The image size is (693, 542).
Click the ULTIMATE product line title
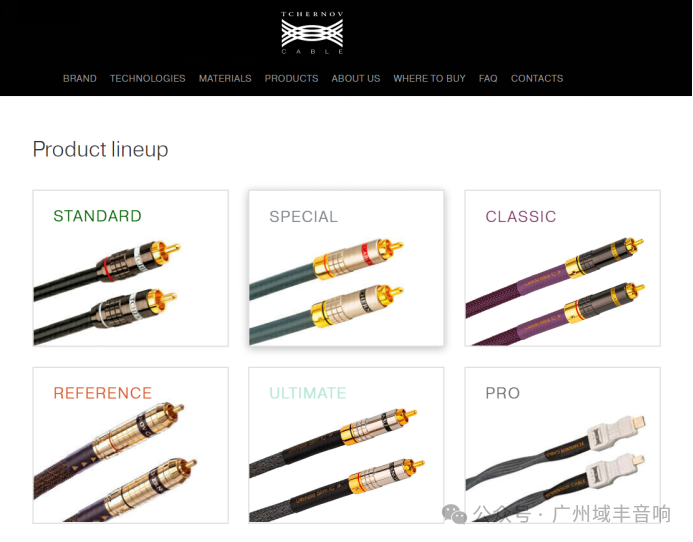308,393
